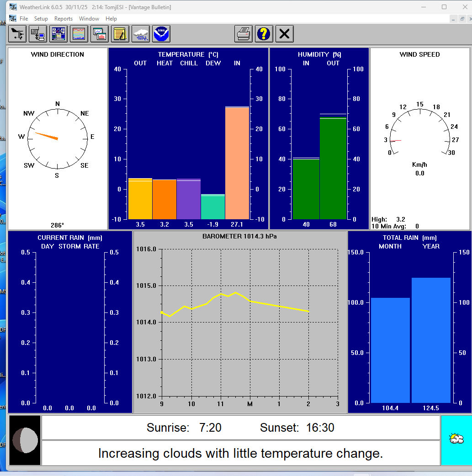The width and height of the screenshot is (472, 476).
Task: Click the download data from station icon
Action: tap(38, 34)
